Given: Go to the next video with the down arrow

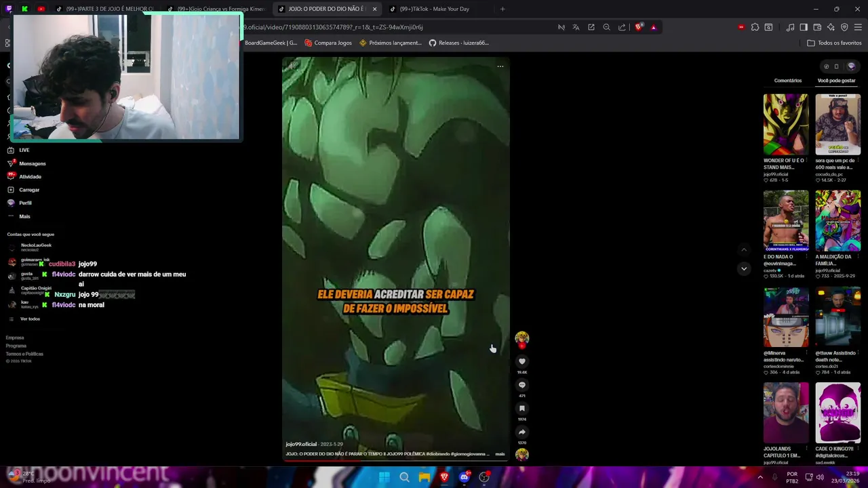Looking at the screenshot, I should click(x=744, y=268).
